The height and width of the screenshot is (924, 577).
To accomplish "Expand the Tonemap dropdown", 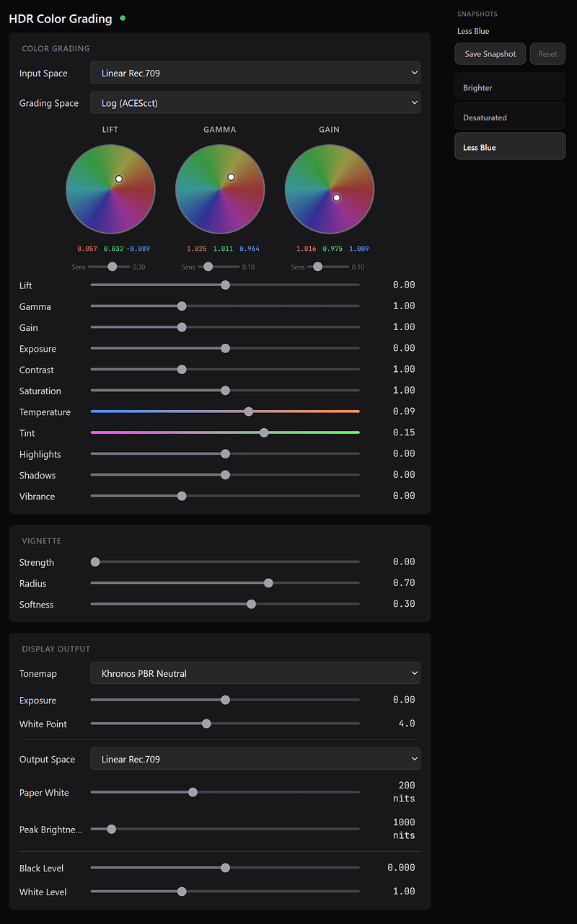I will [255, 673].
